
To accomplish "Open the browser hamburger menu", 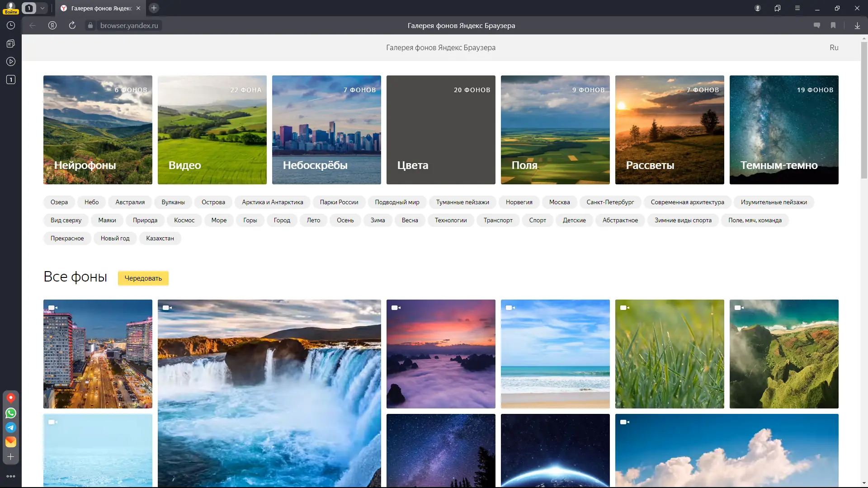I will tap(797, 8).
